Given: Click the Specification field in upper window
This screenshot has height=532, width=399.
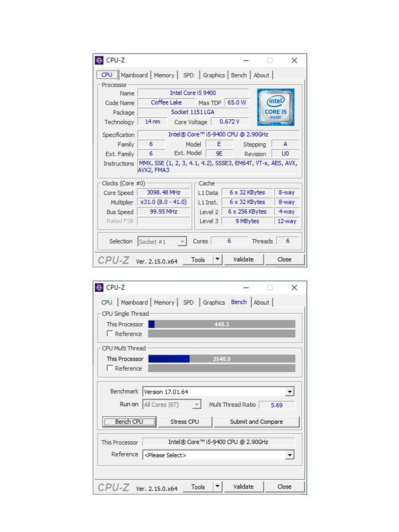Looking at the screenshot, I should tap(218, 134).
